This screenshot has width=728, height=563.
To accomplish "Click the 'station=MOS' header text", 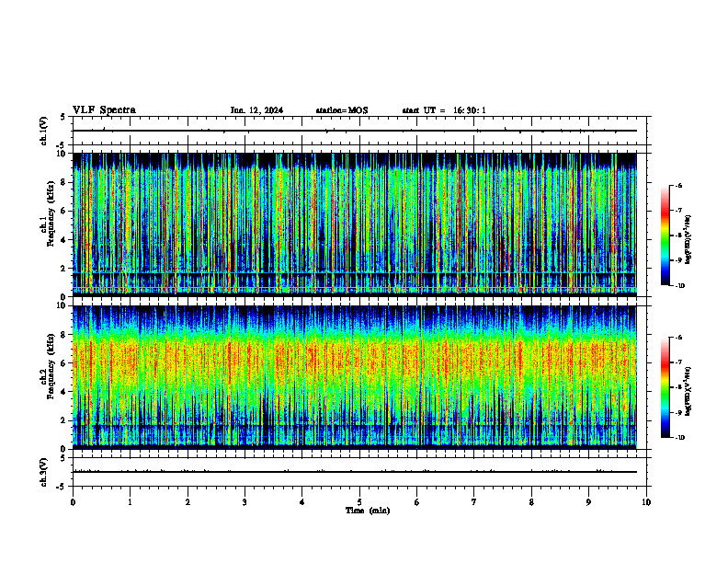I will 342,110.
